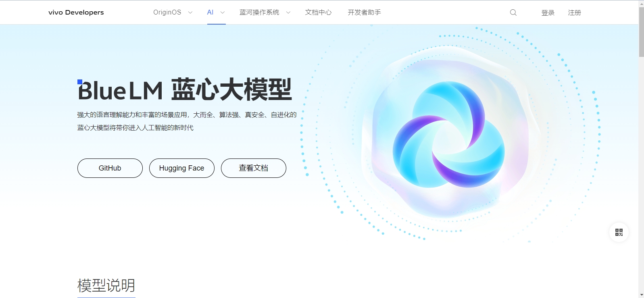Screen dimensions: 644x298
Task: Click the 注册 register link
Action: click(574, 13)
